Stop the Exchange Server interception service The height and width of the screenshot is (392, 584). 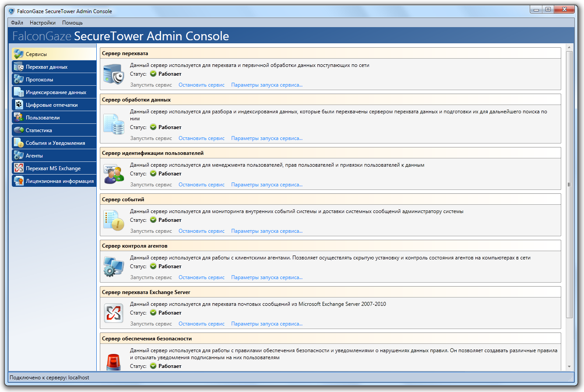coord(201,324)
